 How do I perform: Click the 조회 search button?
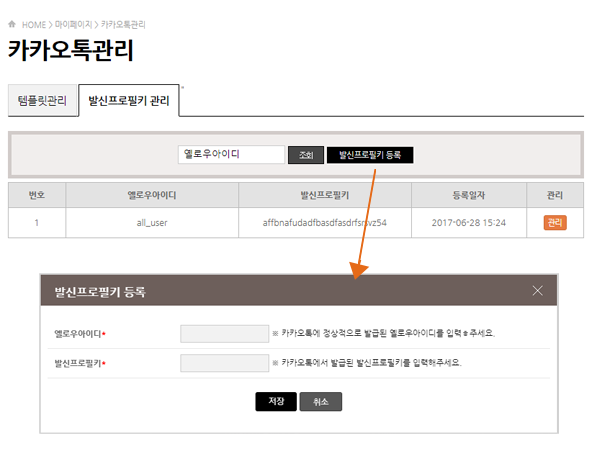306,155
